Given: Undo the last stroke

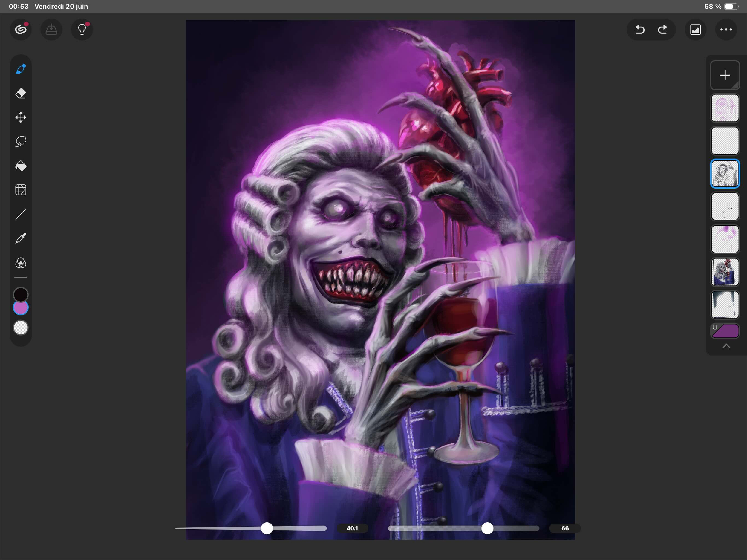Looking at the screenshot, I should (x=640, y=30).
